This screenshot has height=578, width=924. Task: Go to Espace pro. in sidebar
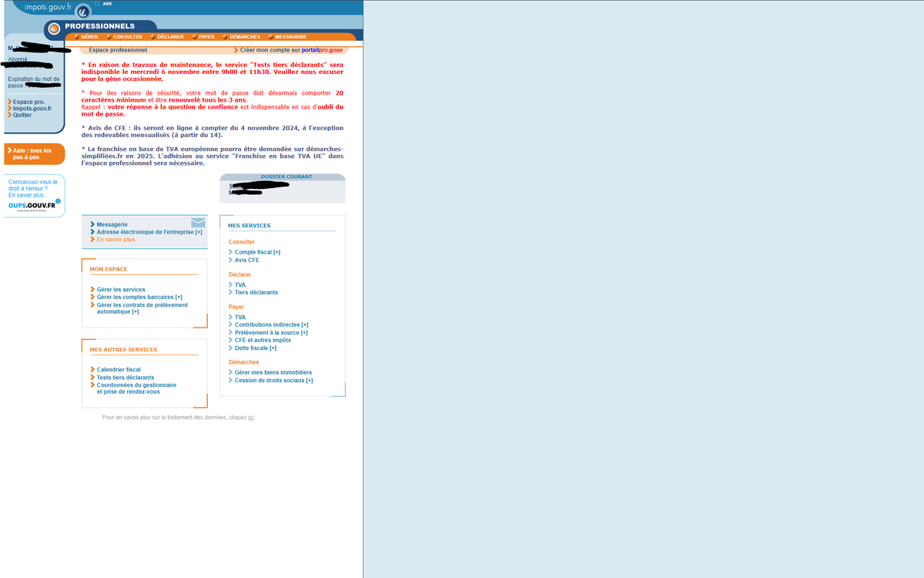click(28, 102)
